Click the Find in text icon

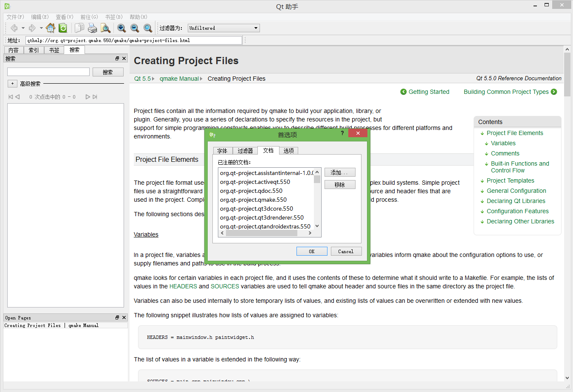point(105,28)
